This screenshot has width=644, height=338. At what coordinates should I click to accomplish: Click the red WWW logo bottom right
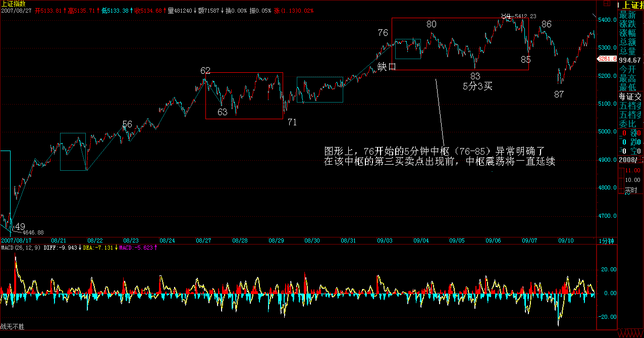click(x=631, y=333)
